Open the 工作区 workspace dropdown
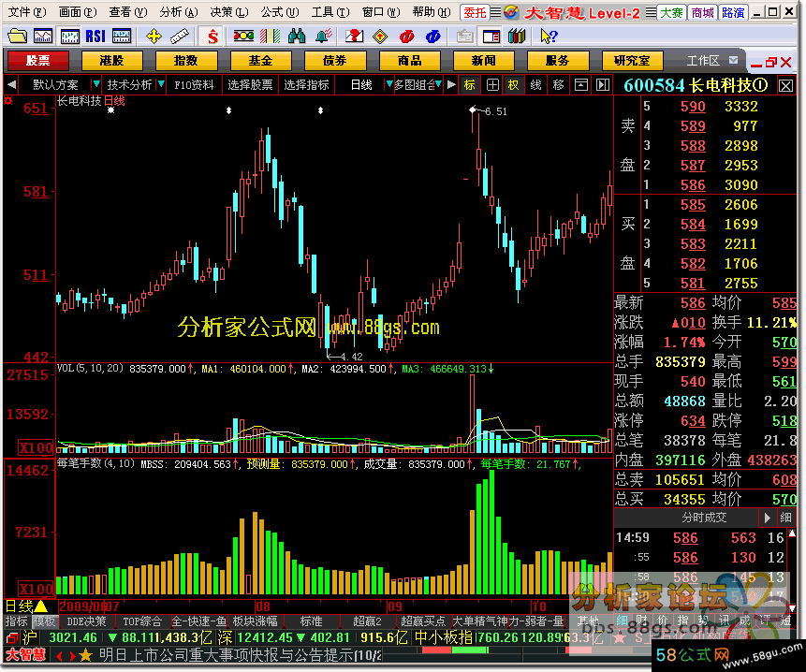The width and height of the screenshot is (806, 672). tap(734, 61)
